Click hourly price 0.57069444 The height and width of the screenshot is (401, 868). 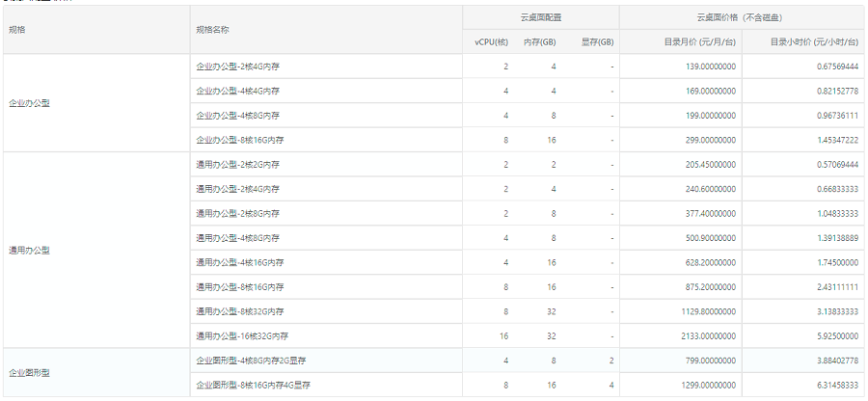[x=837, y=164]
